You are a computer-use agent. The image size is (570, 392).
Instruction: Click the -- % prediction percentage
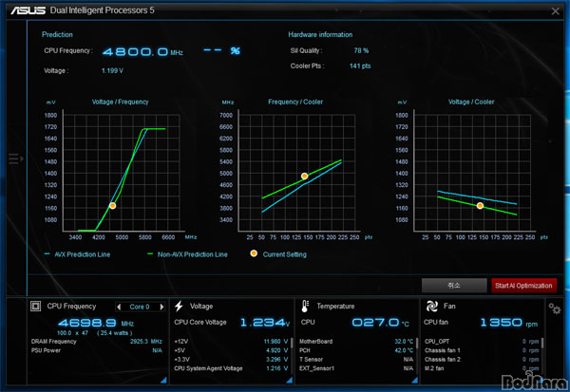[x=221, y=50]
